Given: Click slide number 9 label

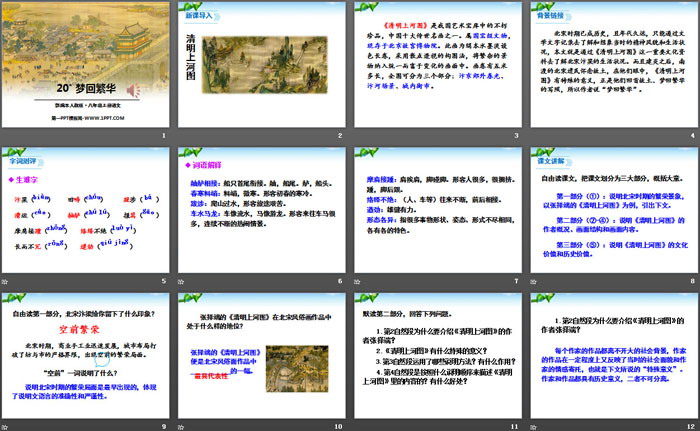Looking at the screenshot, I should click(x=164, y=427).
